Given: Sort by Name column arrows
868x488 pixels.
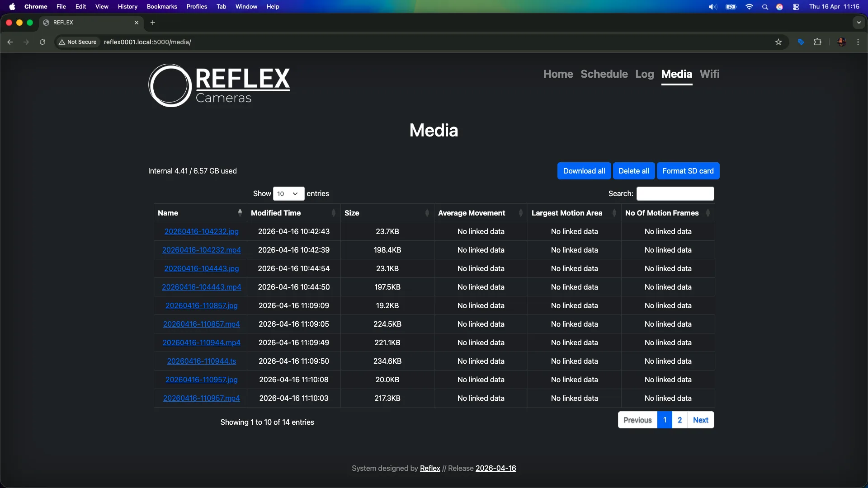Looking at the screenshot, I should coord(240,213).
